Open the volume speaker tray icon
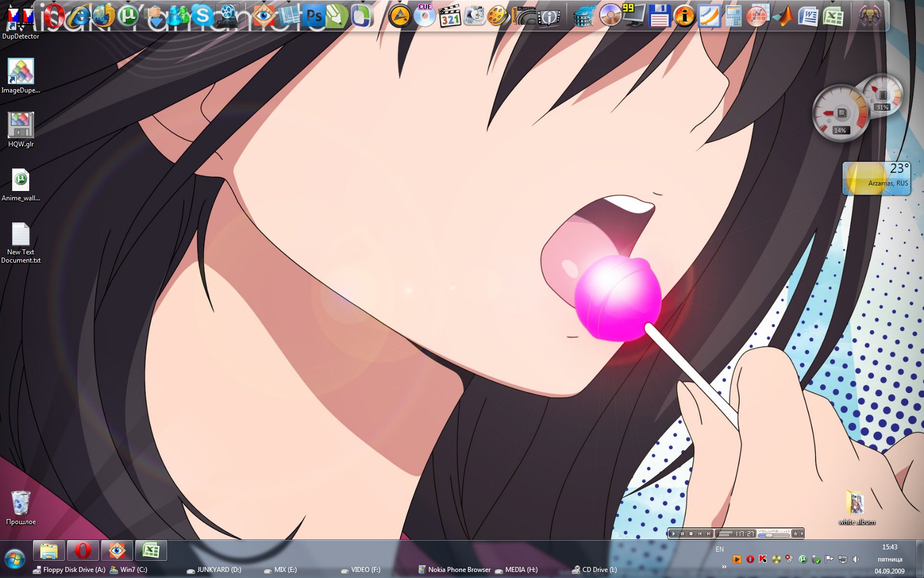 click(x=856, y=559)
